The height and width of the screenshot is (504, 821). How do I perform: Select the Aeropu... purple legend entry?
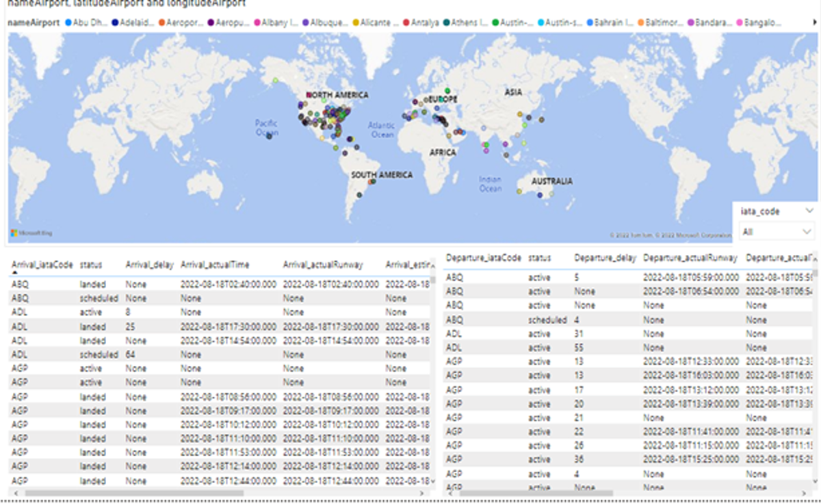point(229,23)
